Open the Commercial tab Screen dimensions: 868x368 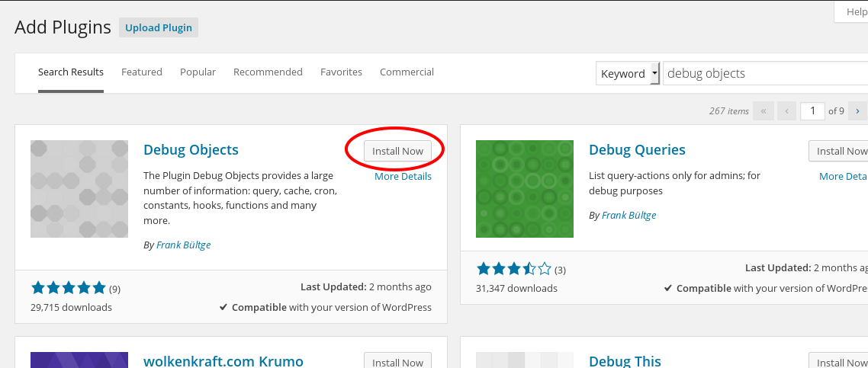(407, 72)
